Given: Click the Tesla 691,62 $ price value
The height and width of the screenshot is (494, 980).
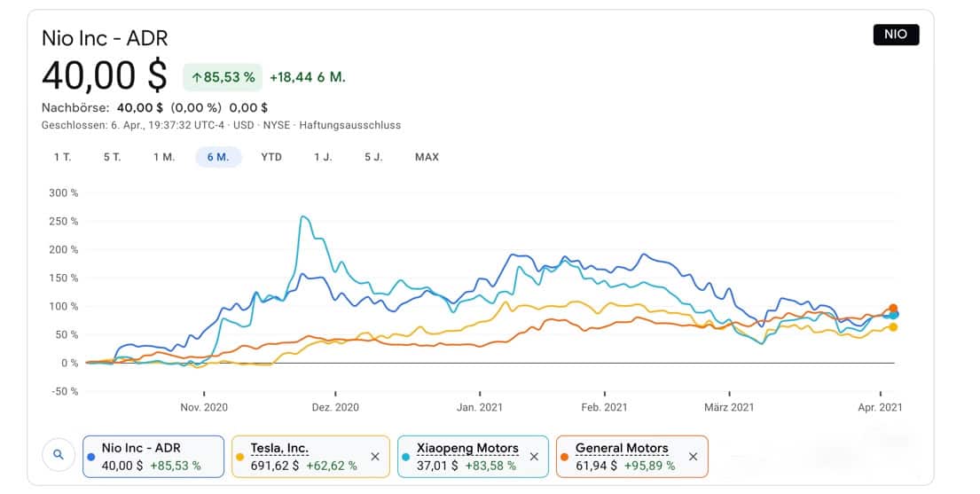Looking at the screenshot, I should 275,466.
